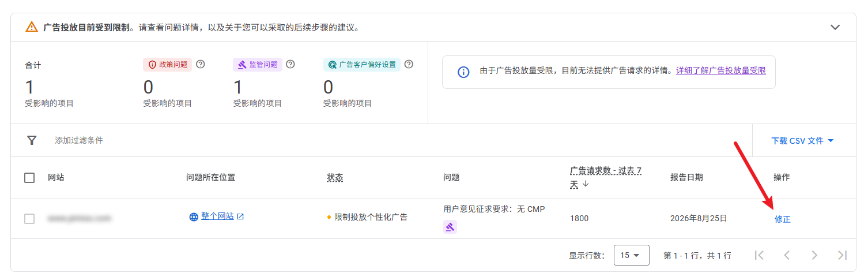Toggle the select-all checkbox in table header
The image size is (868, 280).
[x=29, y=178]
